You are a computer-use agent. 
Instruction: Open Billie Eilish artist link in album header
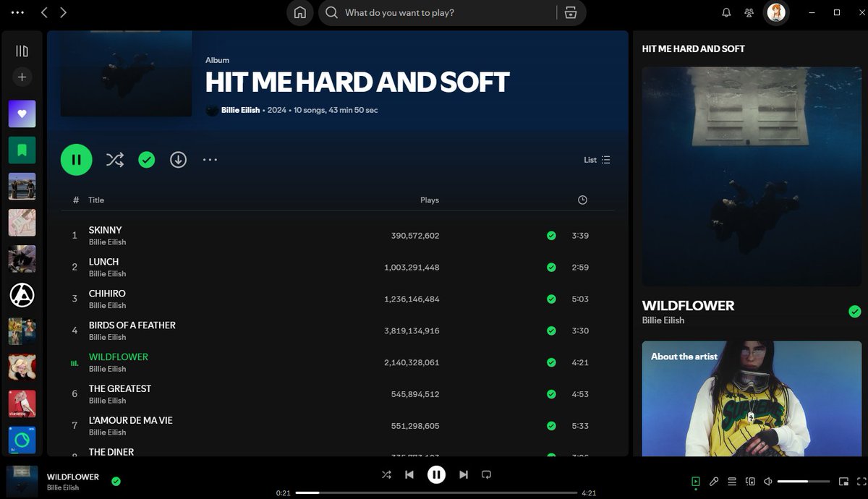coord(241,110)
